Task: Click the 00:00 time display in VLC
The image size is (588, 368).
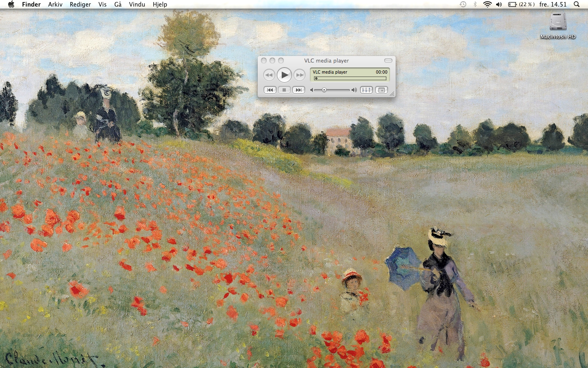Action: click(381, 72)
